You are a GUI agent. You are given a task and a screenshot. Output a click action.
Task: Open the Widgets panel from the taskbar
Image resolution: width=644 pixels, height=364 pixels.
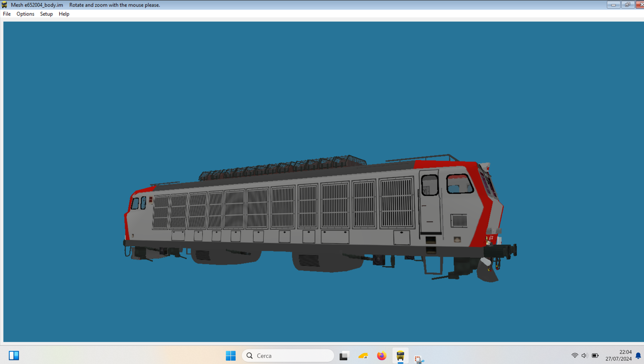click(14, 356)
